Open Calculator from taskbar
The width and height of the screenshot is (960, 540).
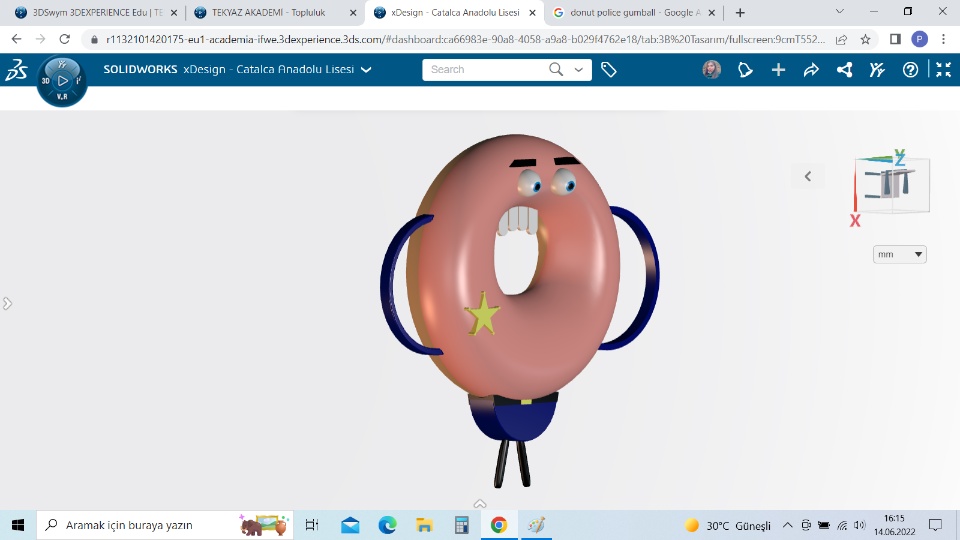coord(462,525)
